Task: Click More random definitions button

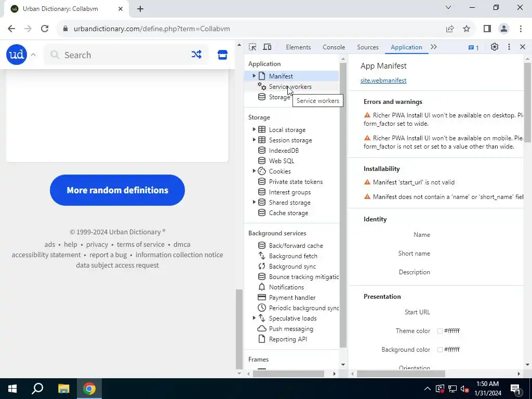Action: coord(117,190)
